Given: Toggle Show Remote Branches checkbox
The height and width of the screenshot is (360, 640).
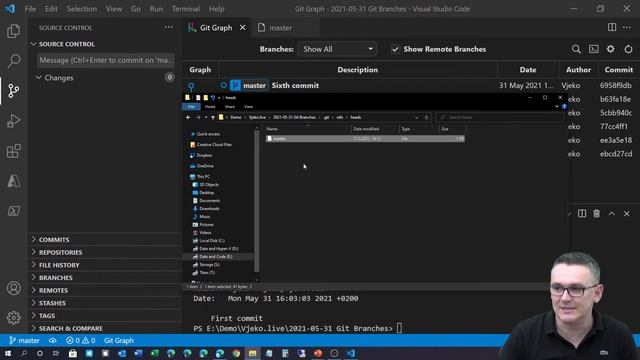Looking at the screenshot, I should click(395, 49).
